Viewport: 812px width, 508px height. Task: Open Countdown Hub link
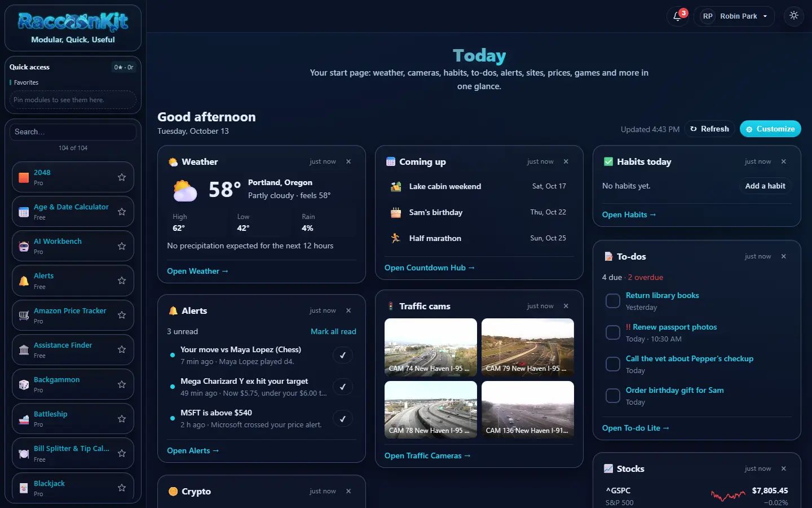coord(430,268)
